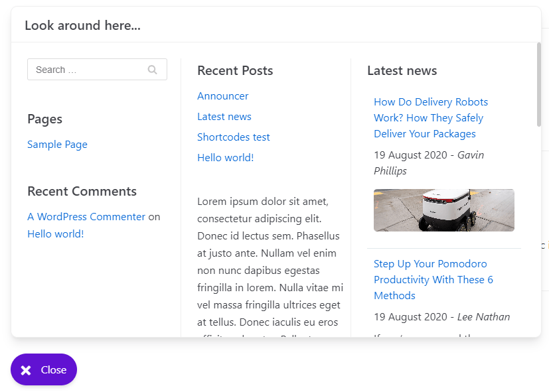Click the '19 August 2020 - Lee Nathan' byline
549x392 pixels.
tap(442, 317)
